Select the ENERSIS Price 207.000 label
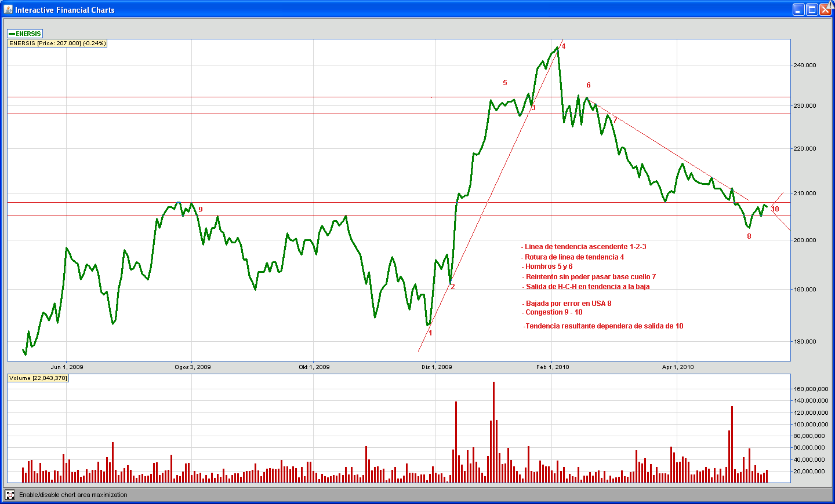This screenshot has width=835, height=504. click(x=57, y=43)
